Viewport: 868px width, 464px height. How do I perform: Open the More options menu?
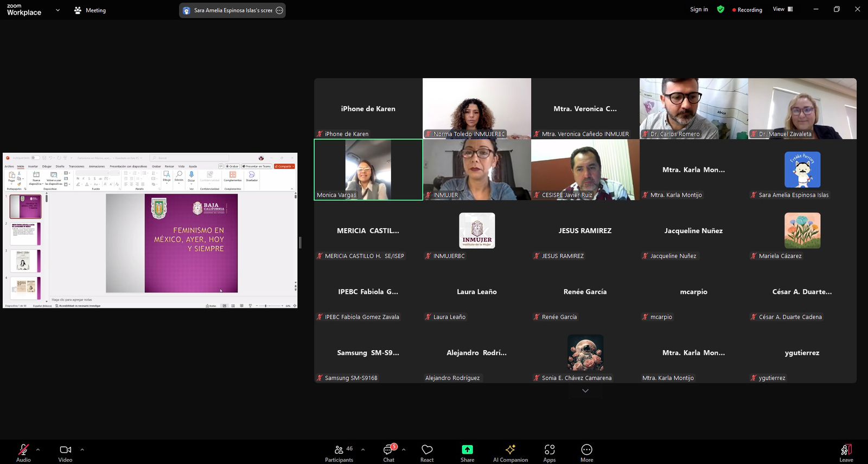[x=586, y=452]
